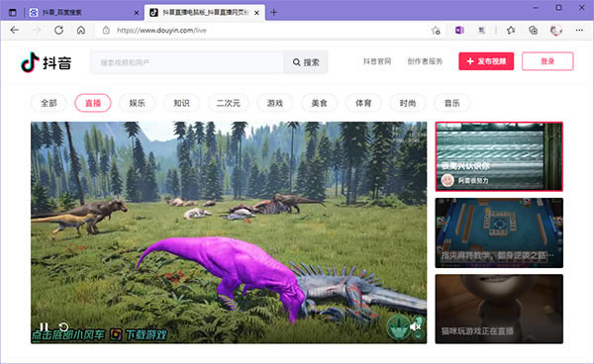Close the Douyin live tab
Image resolution: width=594 pixels, height=364 pixels.
(x=256, y=13)
